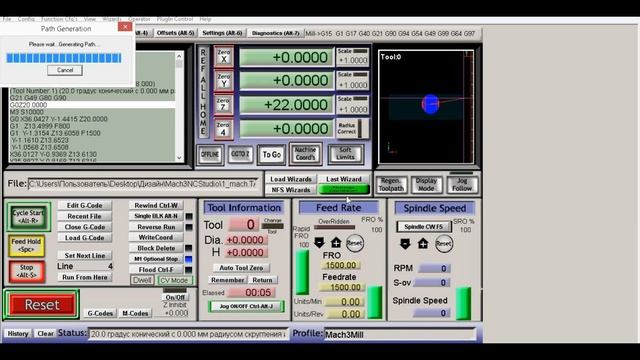Screen dimensions: 640x360
Task: Switch to Offsets (Alt-5) tab
Action: (176, 33)
